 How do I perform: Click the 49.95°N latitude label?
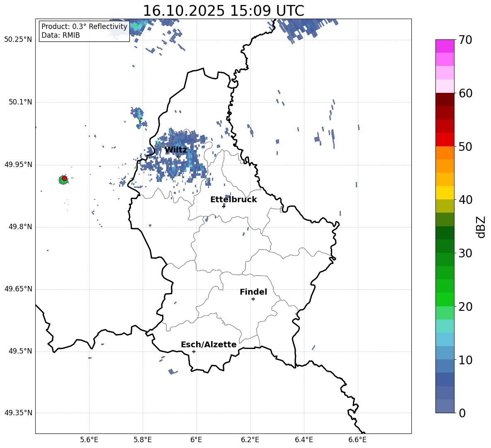tap(18, 165)
